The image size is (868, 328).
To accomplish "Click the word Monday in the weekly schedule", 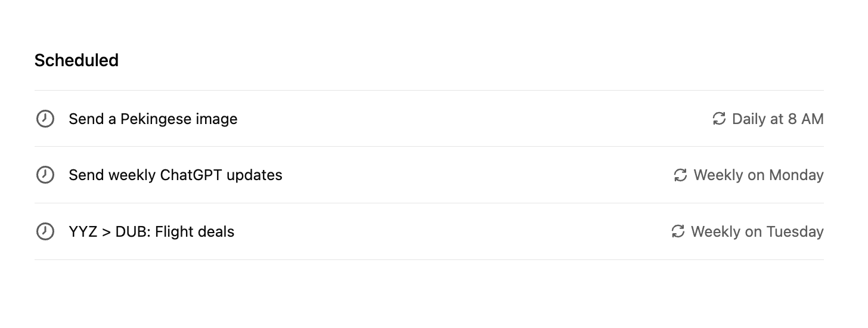I will tap(796, 175).
